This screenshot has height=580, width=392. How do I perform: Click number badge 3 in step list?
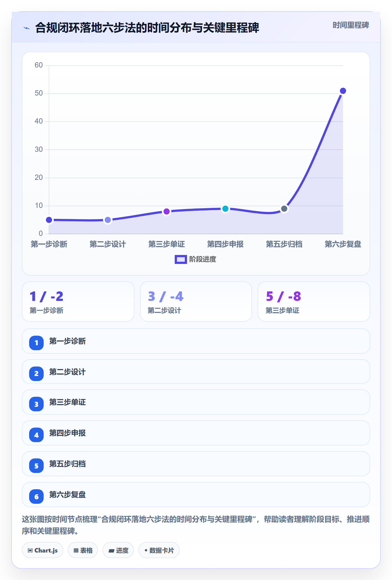pyautogui.click(x=36, y=404)
